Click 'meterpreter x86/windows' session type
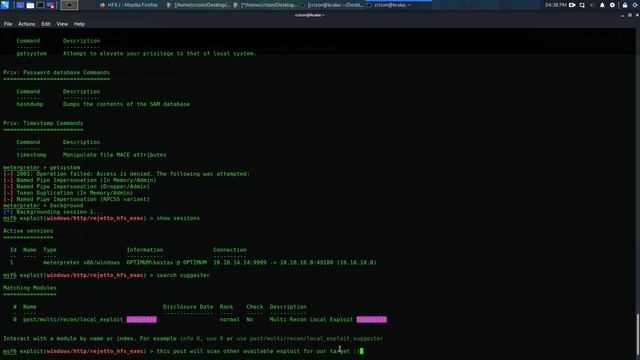Viewport: 640px width, 360px height. click(81, 262)
